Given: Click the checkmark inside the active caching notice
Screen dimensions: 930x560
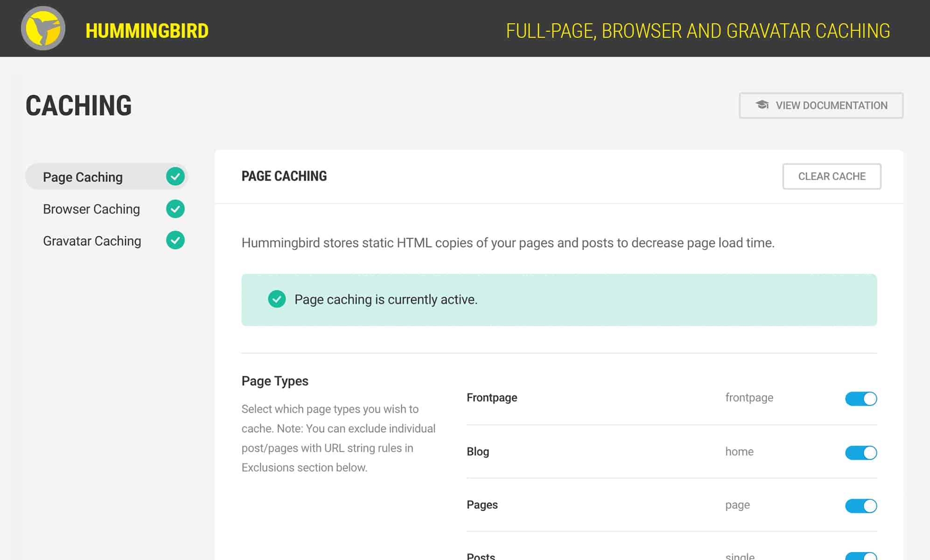Looking at the screenshot, I should (276, 299).
